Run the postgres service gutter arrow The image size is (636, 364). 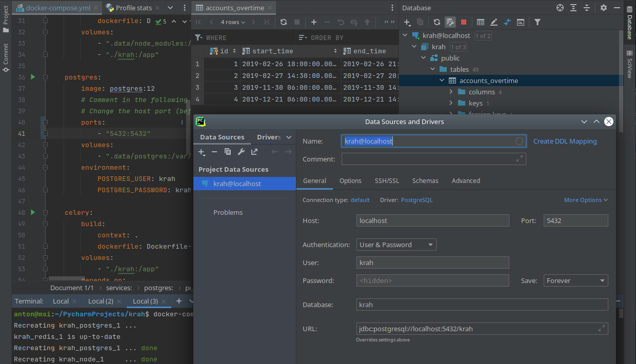pyautogui.click(x=33, y=77)
